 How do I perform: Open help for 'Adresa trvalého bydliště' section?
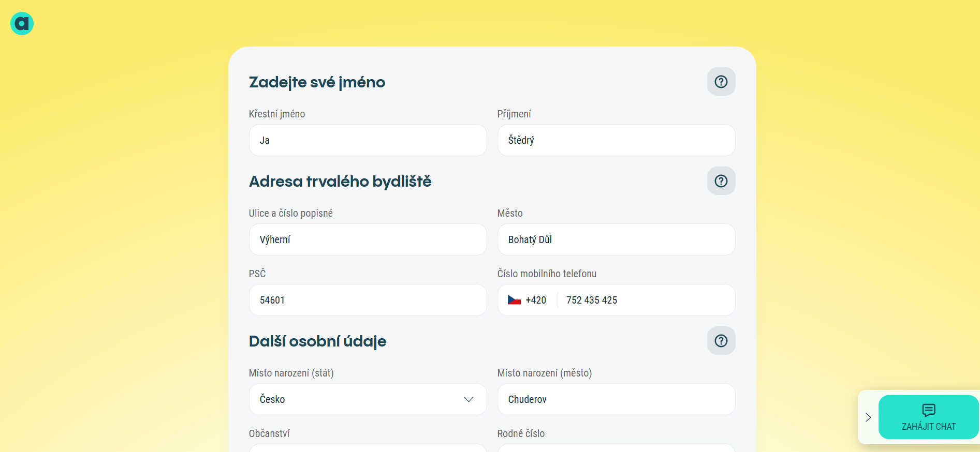point(721,181)
